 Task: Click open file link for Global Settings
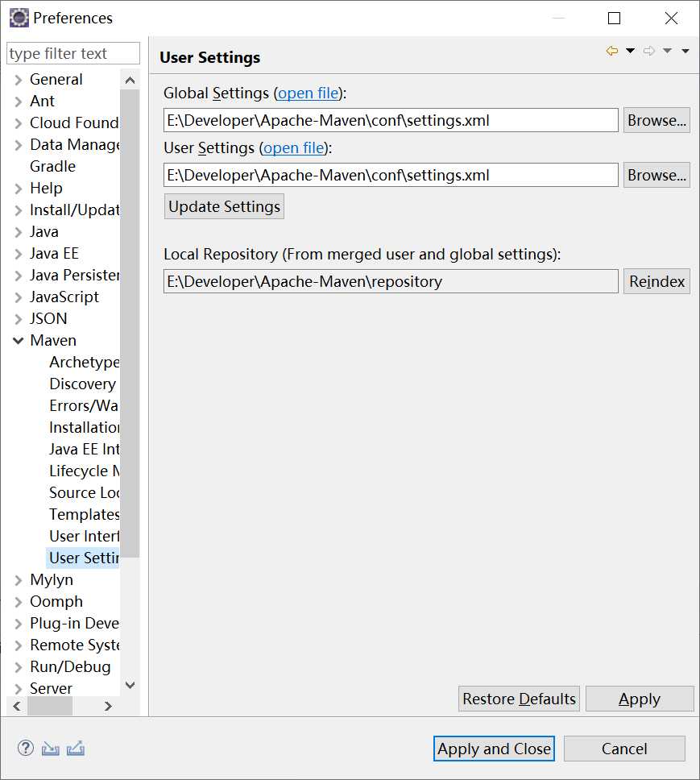[308, 93]
